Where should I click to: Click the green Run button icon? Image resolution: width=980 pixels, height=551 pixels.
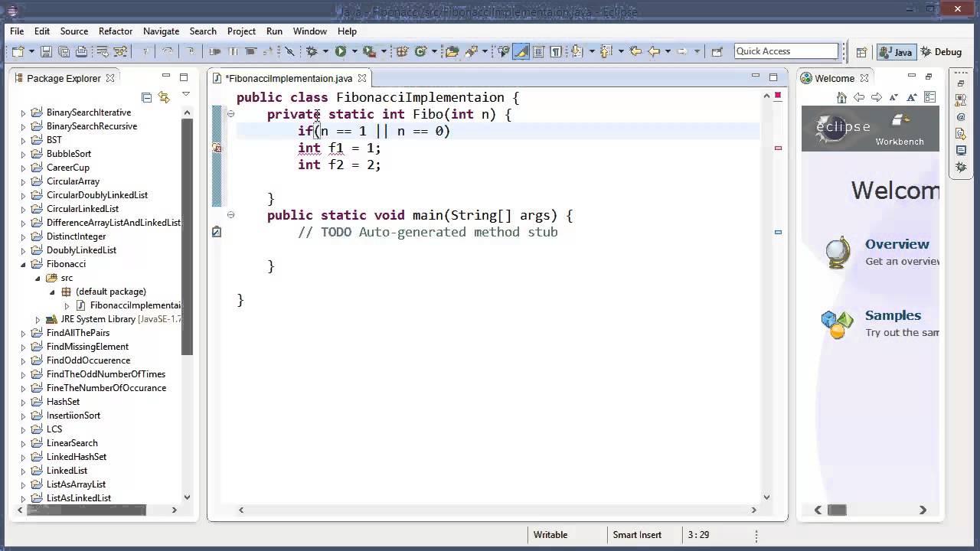pyautogui.click(x=341, y=51)
